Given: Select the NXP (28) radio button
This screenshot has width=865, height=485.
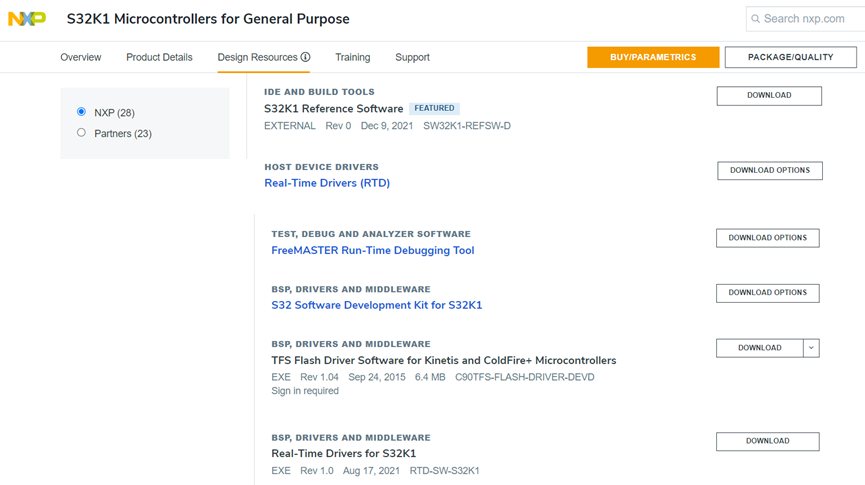Looking at the screenshot, I should pos(81,112).
